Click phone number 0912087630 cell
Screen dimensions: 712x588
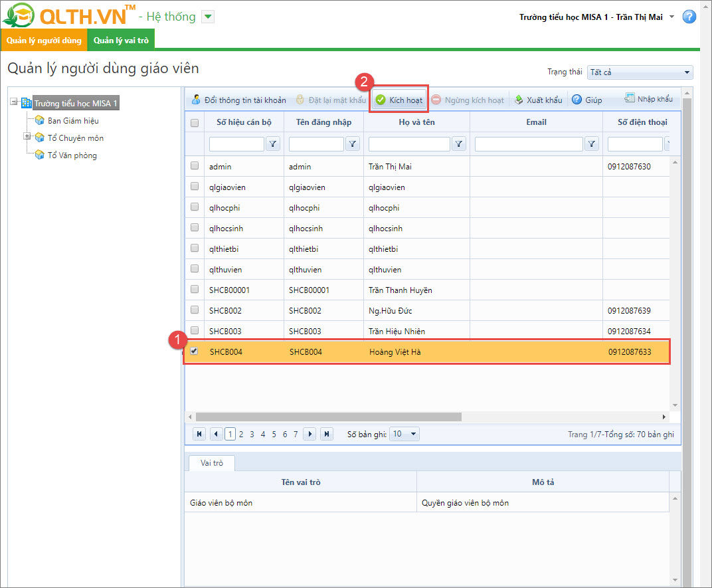(636, 167)
